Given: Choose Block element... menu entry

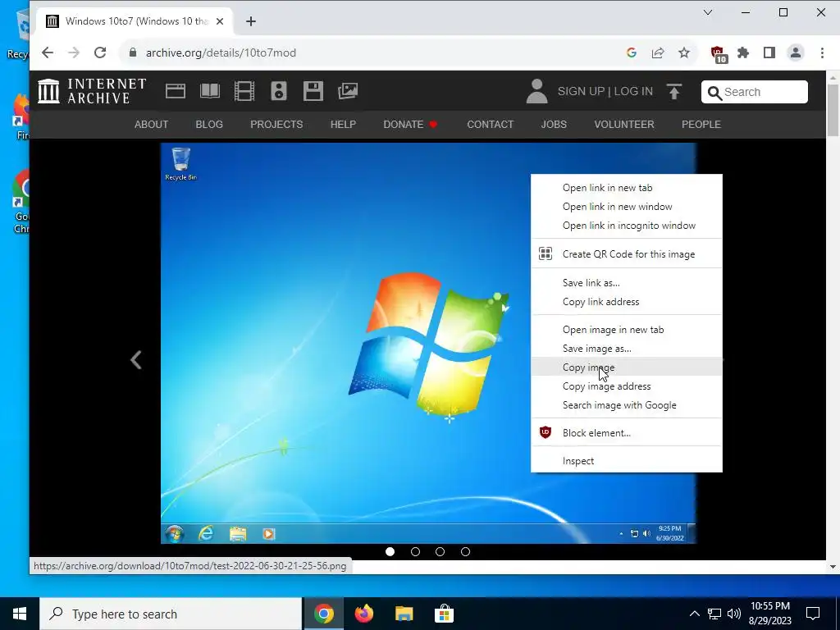Looking at the screenshot, I should click(x=626, y=433).
